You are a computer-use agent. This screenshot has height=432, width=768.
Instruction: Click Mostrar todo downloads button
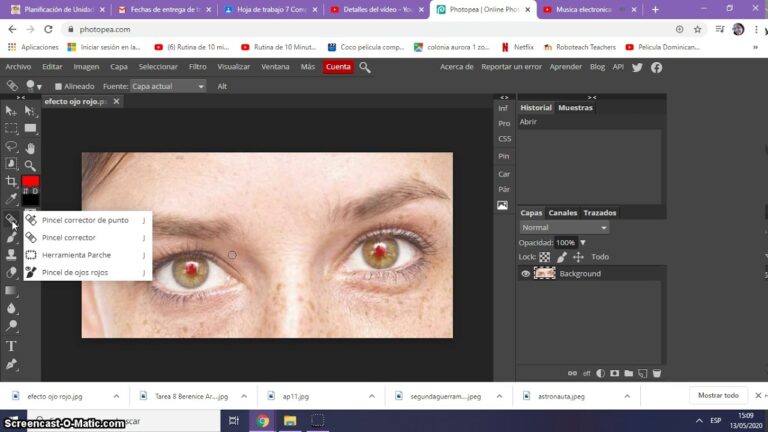(x=718, y=395)
